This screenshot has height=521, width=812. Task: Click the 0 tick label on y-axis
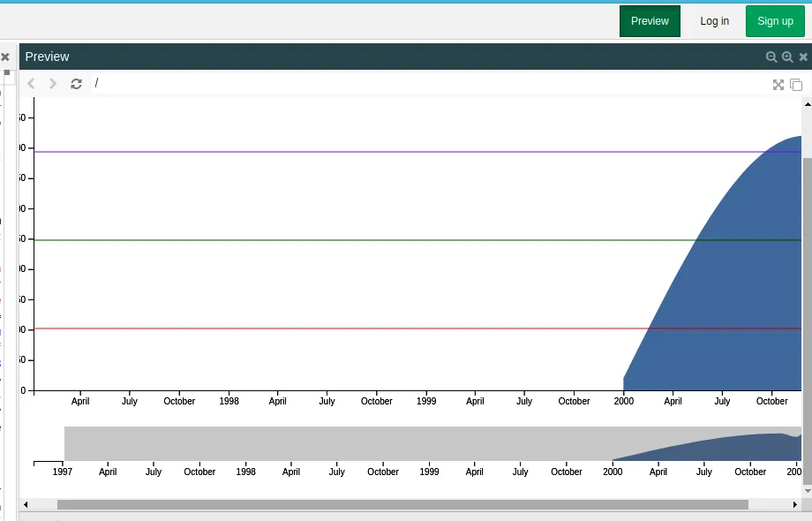pos(23,390)
